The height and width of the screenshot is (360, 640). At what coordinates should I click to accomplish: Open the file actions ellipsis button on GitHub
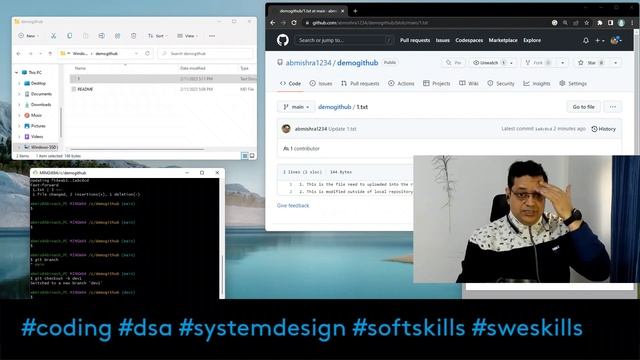pos(613,107)
